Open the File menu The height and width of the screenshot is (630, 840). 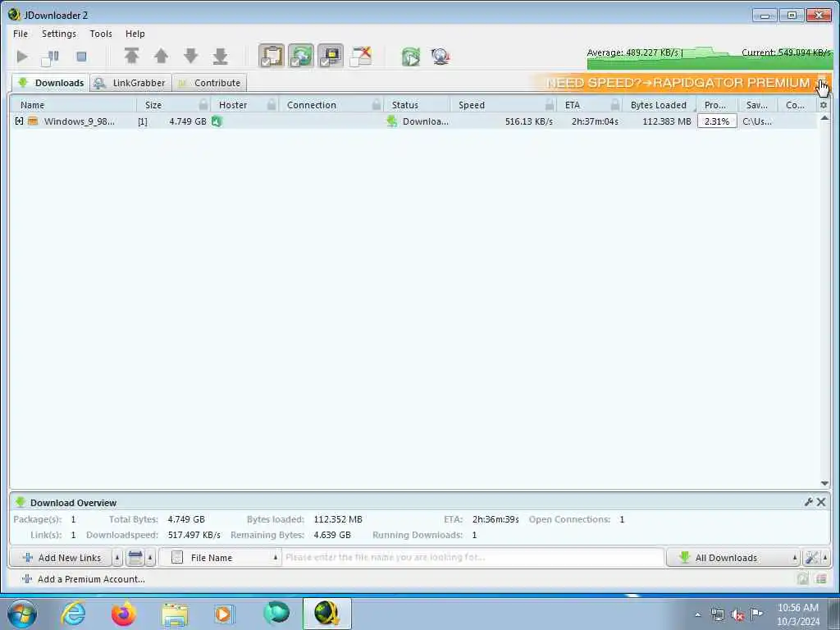(x=21, y=33)
